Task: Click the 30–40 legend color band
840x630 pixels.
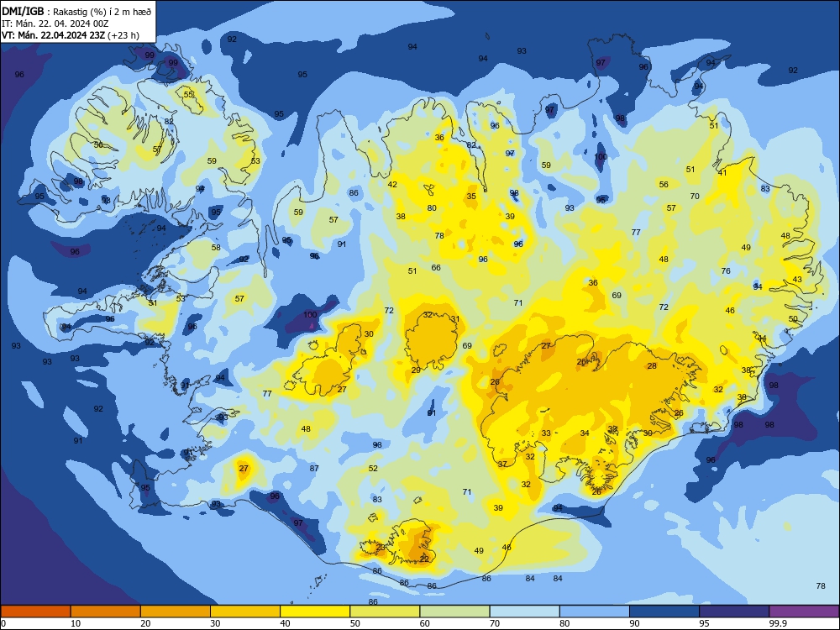Action: (245, 612)
